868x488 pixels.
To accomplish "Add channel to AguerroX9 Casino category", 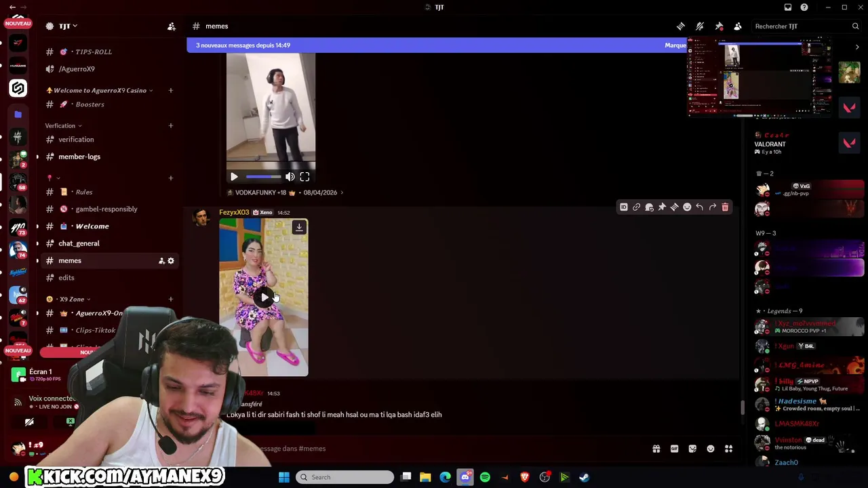I will pos(171,90).
